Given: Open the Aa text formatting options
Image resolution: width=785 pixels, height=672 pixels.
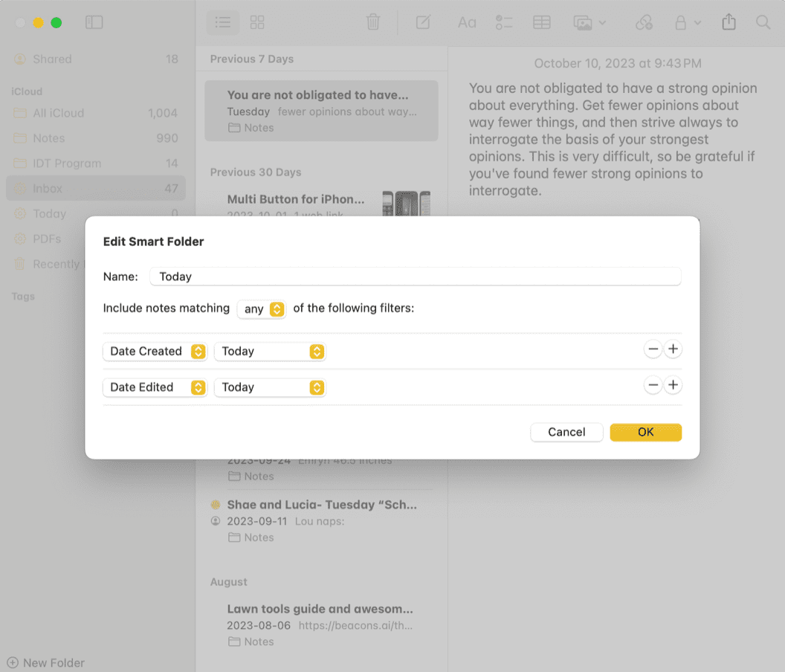Looking at the screenshot, I should tap(466, 22).
